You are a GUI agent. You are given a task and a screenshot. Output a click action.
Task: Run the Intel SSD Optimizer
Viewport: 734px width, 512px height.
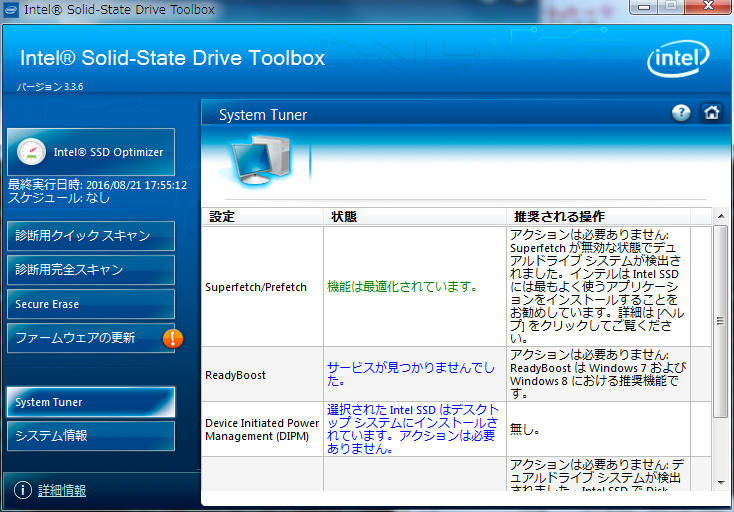coord(91,152)
